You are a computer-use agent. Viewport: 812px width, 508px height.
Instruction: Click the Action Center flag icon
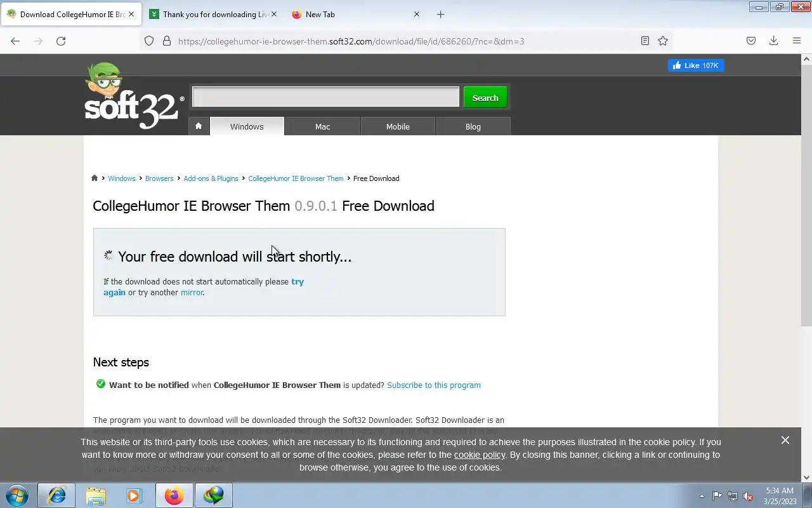pos(717,496)
